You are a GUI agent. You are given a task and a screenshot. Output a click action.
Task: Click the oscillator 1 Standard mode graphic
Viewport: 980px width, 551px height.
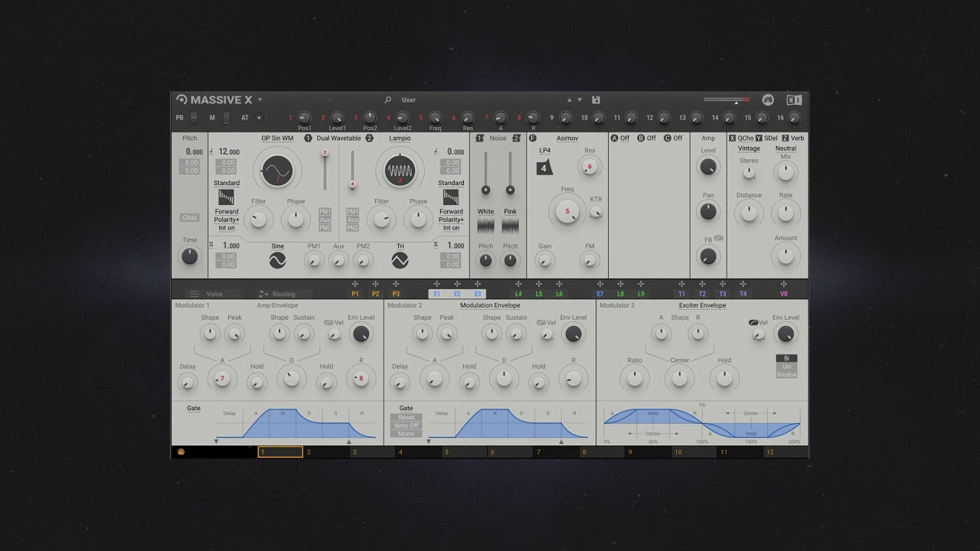[x=226, y=197]
